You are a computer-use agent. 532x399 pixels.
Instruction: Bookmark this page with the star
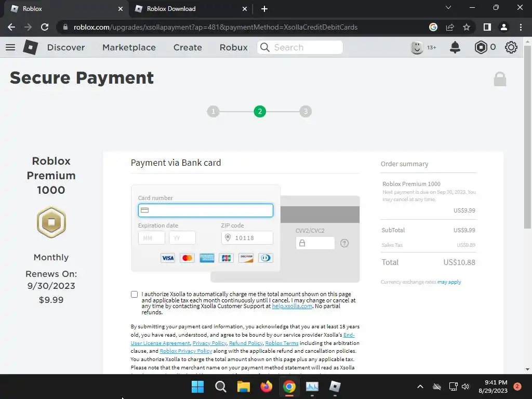pos(467,27)
